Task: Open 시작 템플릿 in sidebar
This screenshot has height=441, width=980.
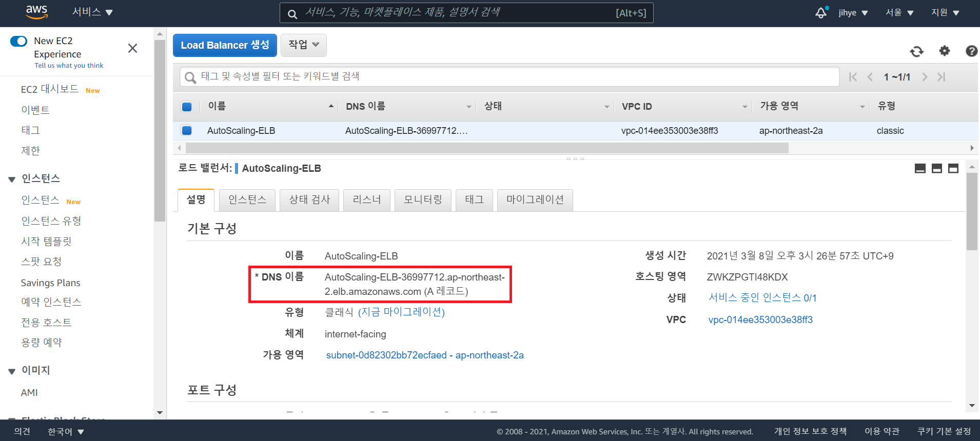Action: tap(46, 242)
